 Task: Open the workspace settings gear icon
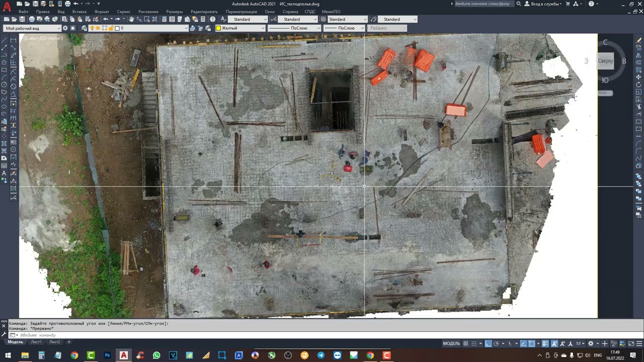coord(65,28)
